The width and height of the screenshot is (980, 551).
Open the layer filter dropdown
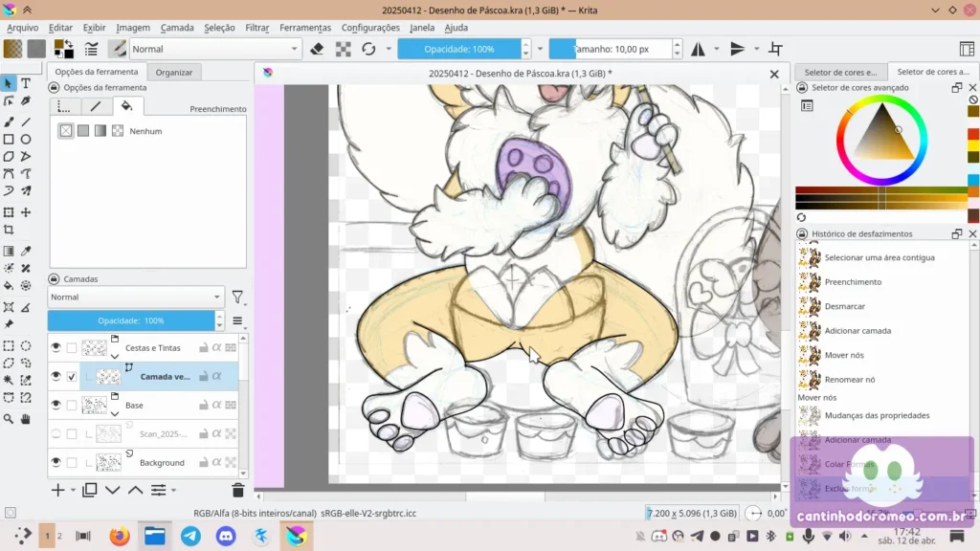coord(237,298)
